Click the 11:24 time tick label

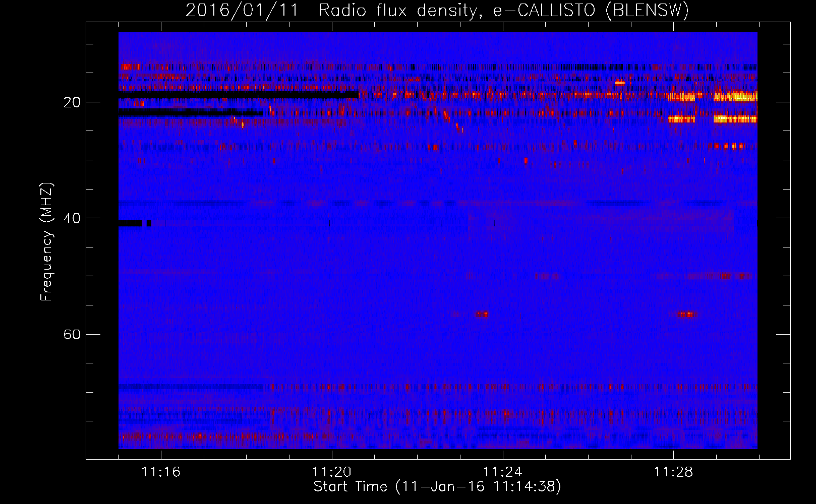point(502,472)
